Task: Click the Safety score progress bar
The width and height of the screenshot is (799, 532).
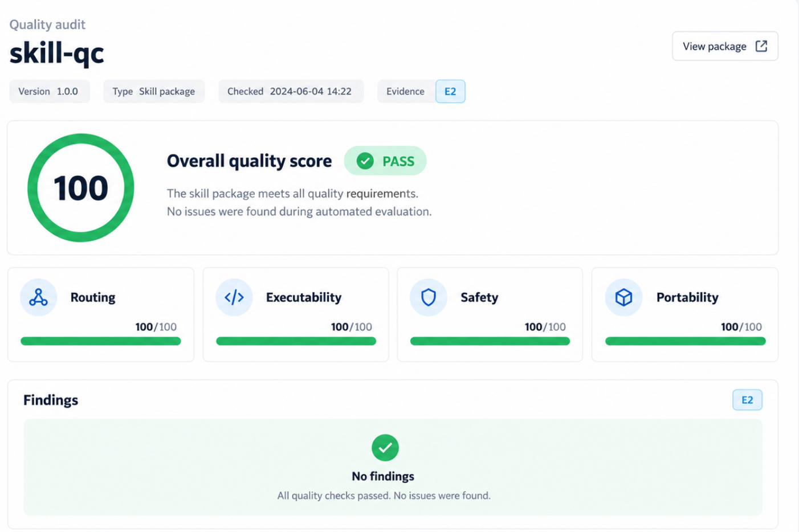Action: coord(490,341)
